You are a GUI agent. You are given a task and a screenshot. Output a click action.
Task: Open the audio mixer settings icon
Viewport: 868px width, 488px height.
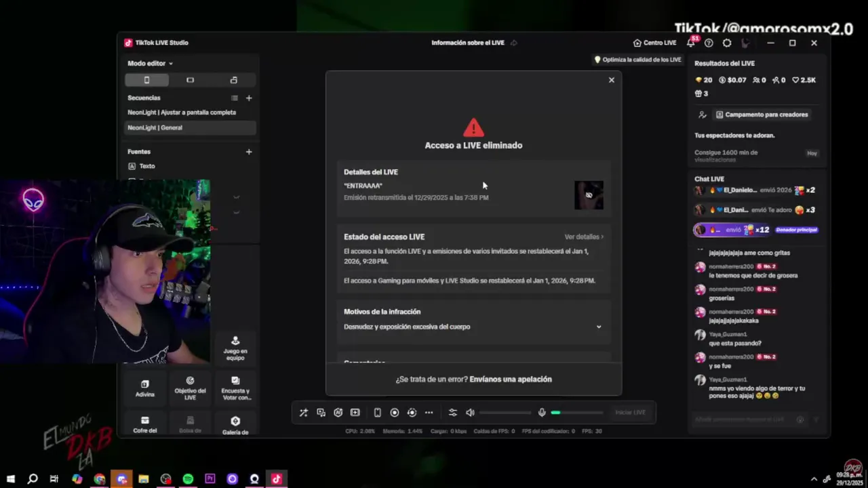click(453, 412)
